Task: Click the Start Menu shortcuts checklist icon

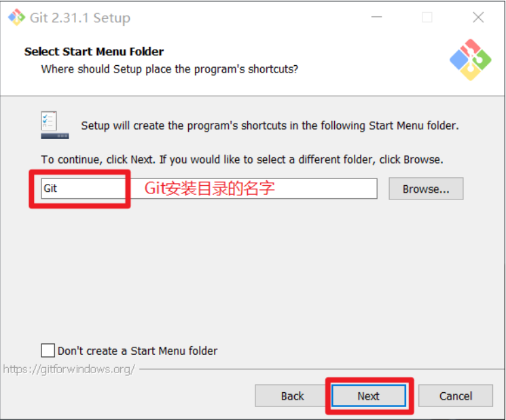Action: click(54, 125)
